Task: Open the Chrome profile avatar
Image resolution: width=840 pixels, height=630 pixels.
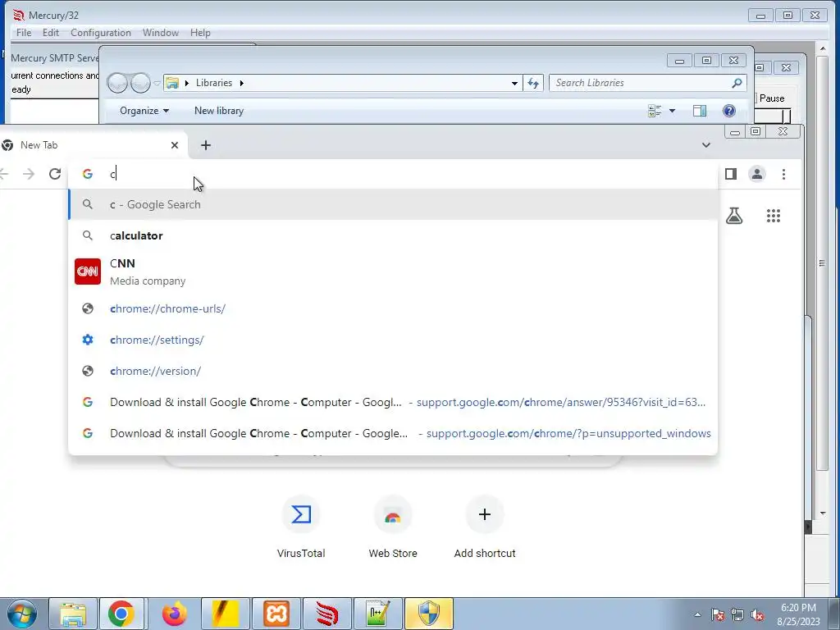Action: tap(757, 174)
